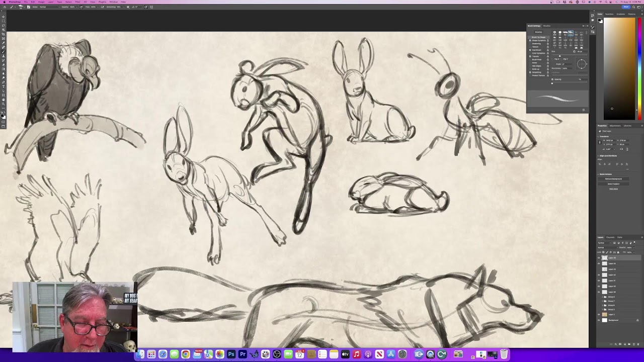Expand the Group 8 layer folder

(602, 297)
